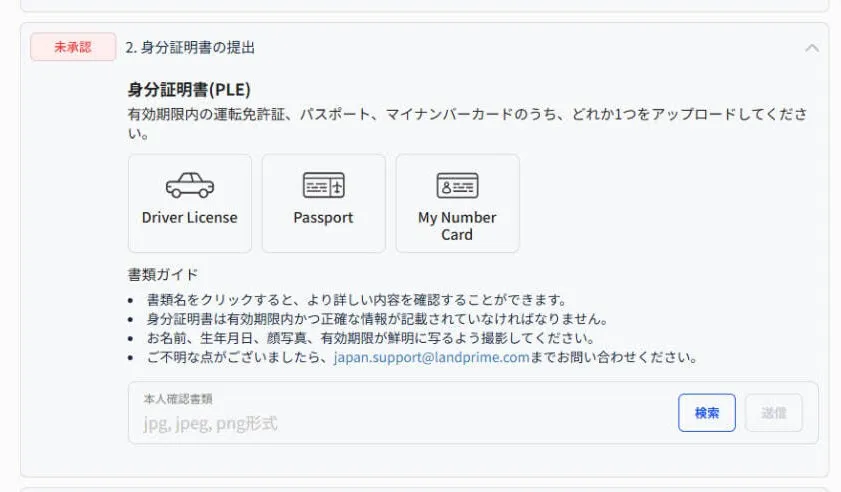Click the 身分証明書(PLE) heading

(189, 89)
